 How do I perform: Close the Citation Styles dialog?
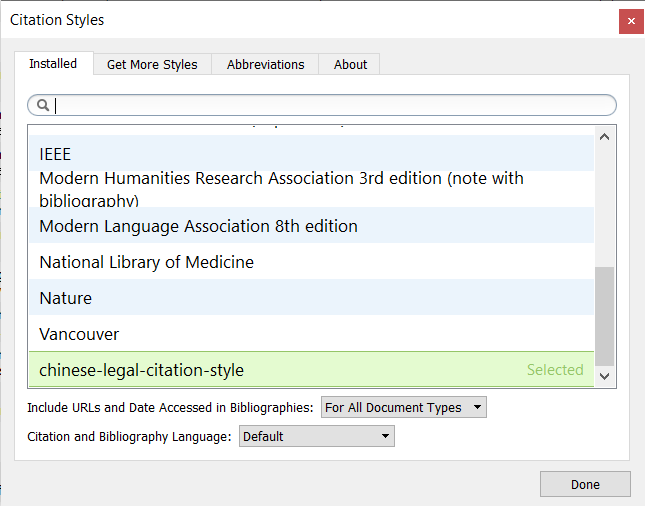point(631,21)
